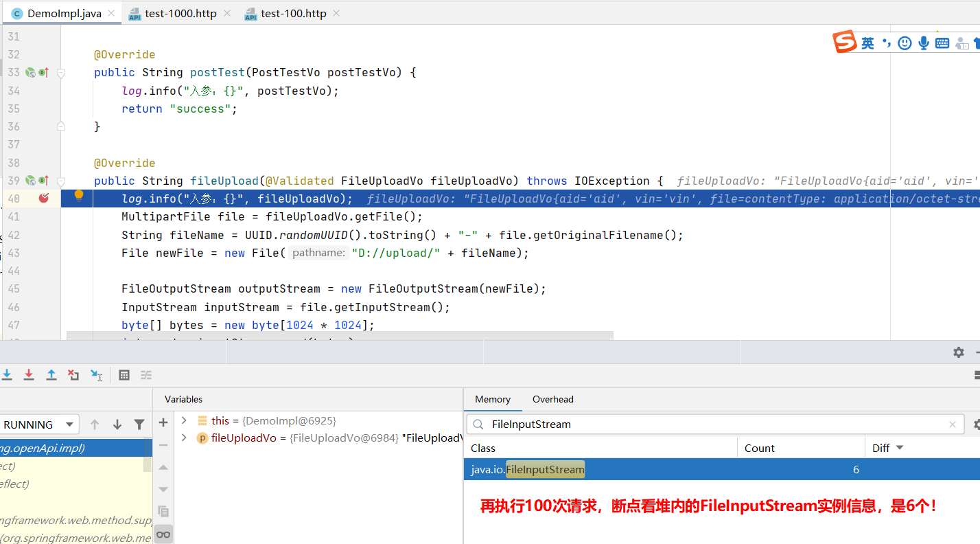Click the "success" string on line 35

[200, 109]
